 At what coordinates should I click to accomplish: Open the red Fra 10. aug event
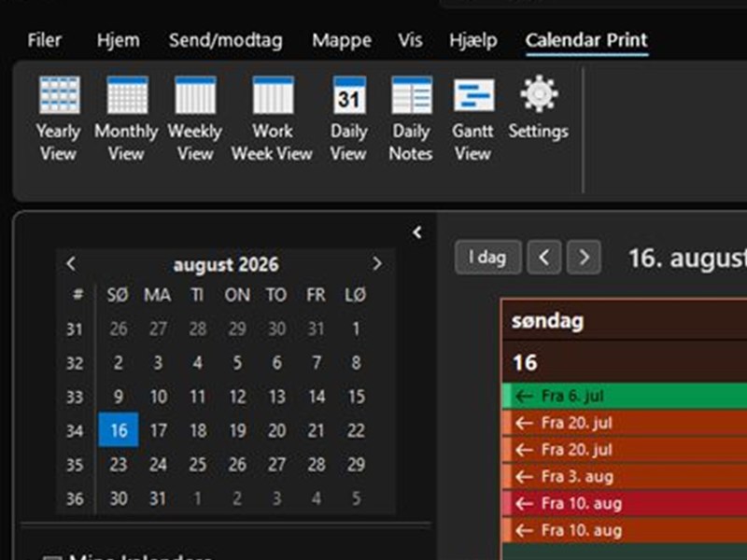625,503
